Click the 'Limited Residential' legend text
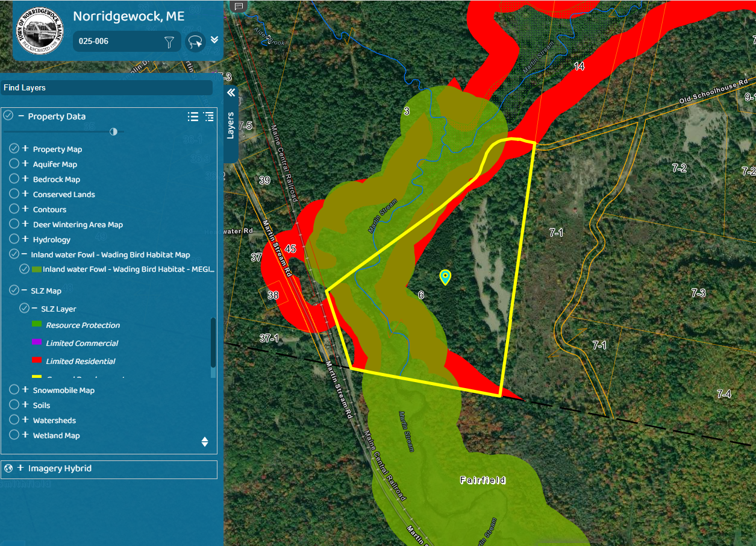The image size is (756, 546). [81, 361]
